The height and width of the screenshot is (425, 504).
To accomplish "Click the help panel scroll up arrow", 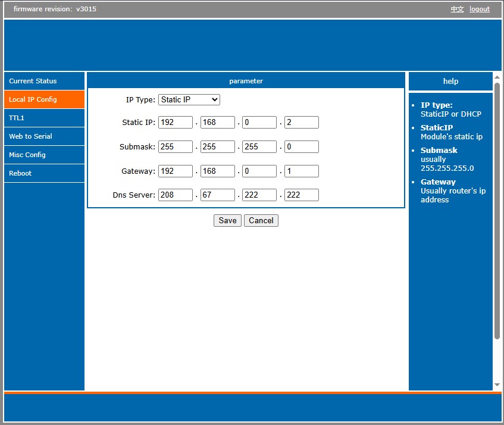I will (497, 77).
